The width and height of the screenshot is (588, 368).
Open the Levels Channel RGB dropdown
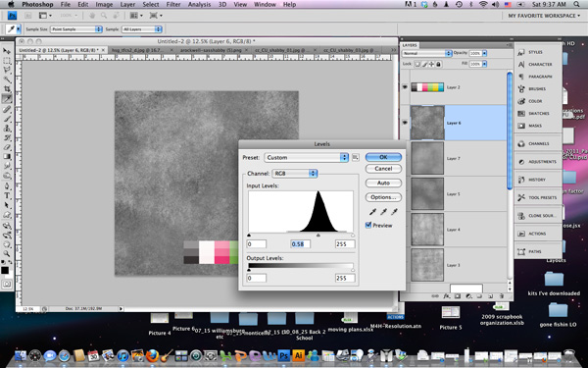pyautogui.click(x=294, y=173)
